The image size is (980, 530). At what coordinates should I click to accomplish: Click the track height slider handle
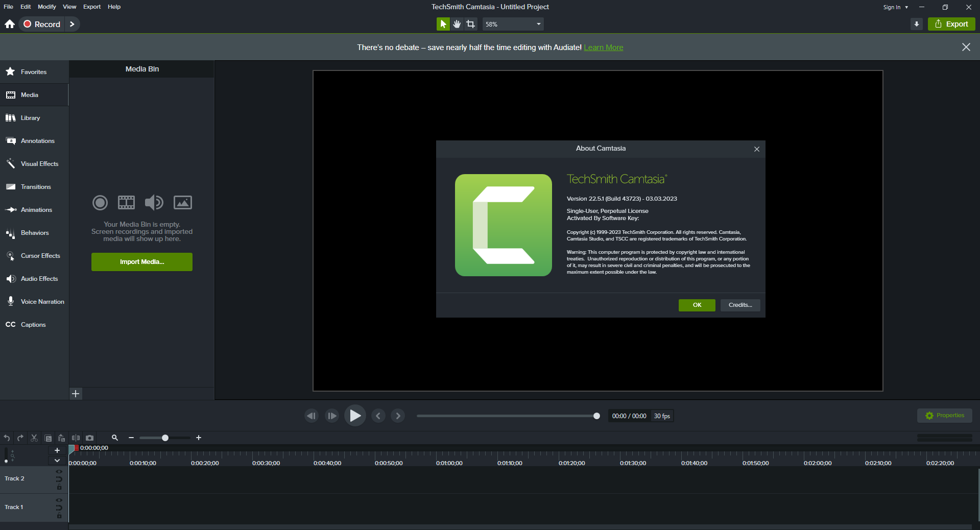[6, 461]
